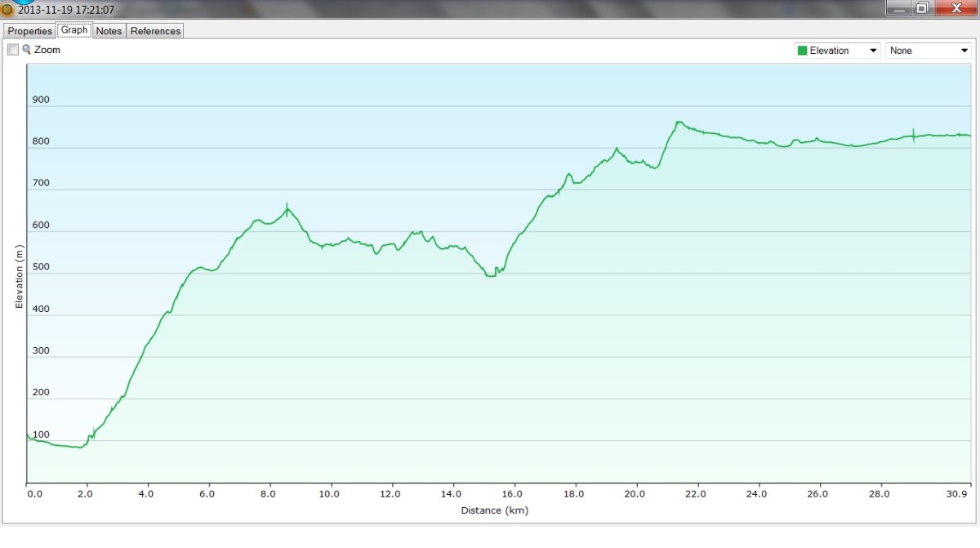980x548 pixels.
Task: Click the Elevation (m) axis label
Action: pos(19,276)
